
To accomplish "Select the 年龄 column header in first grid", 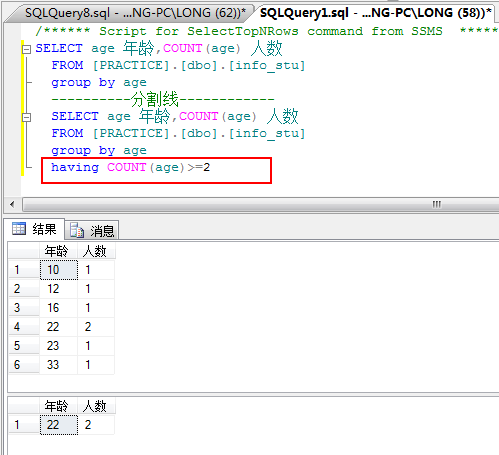I will pyautogui.click(x=58, y=251).
